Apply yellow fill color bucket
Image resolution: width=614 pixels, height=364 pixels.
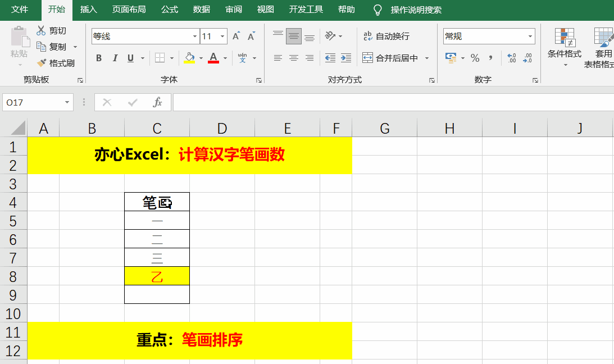point(189,58)
